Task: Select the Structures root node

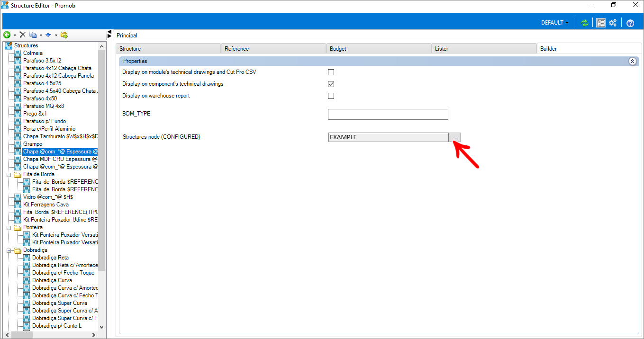Action: [x=26, y=45]
